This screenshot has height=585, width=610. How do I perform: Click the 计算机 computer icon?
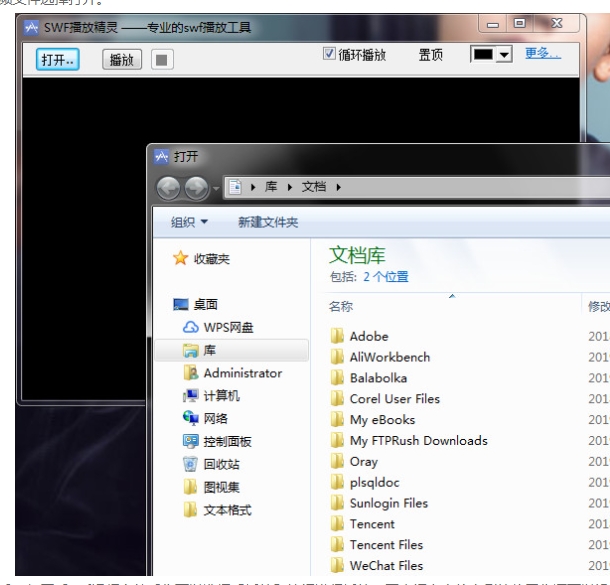point(191,396)
